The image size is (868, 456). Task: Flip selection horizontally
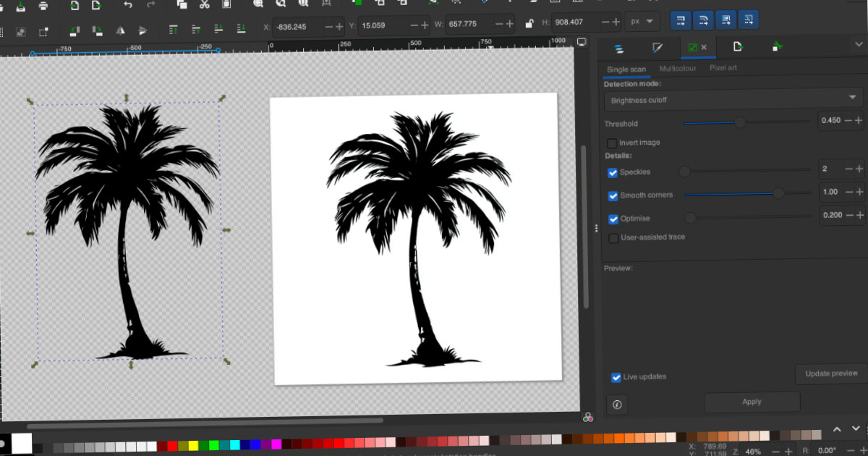[x=121, y=30]
